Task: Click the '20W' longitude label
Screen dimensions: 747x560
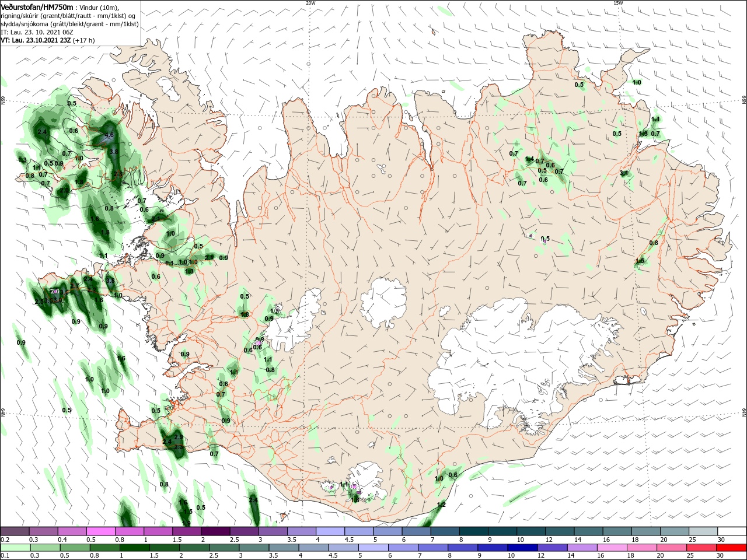Action: (310, 3)
